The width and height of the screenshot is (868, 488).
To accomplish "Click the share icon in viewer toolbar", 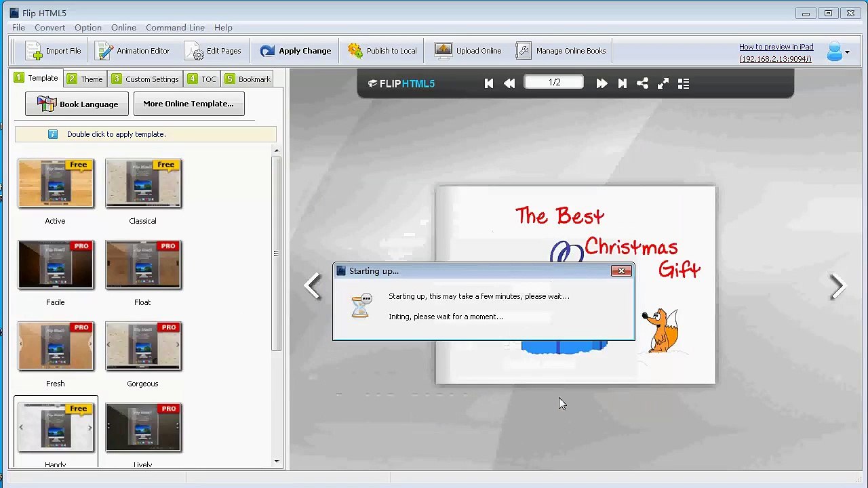I will point(642,83).
